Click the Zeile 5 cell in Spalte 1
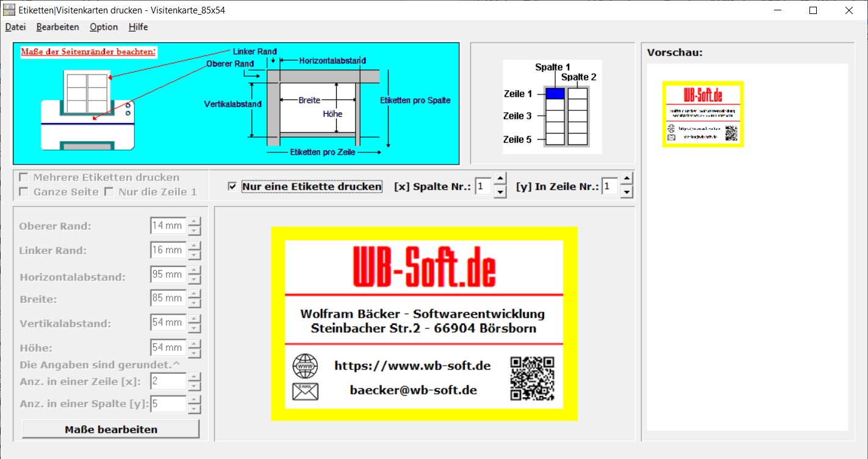The height and width of the screenshot is (459, 868). click(555, 139)
